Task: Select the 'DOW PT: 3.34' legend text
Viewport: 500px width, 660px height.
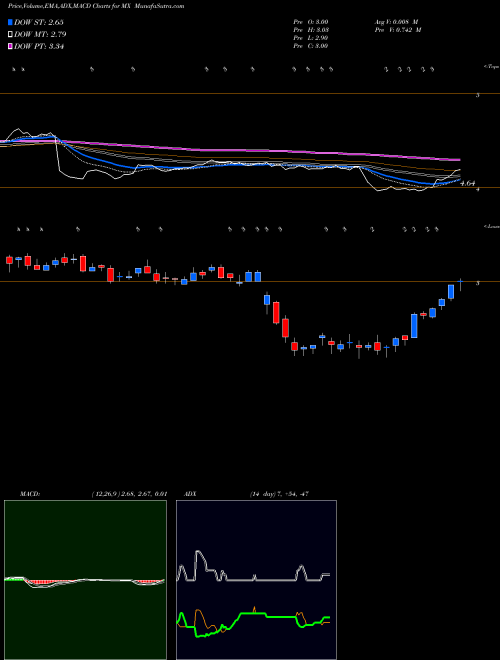Action: tap(39, 46)
